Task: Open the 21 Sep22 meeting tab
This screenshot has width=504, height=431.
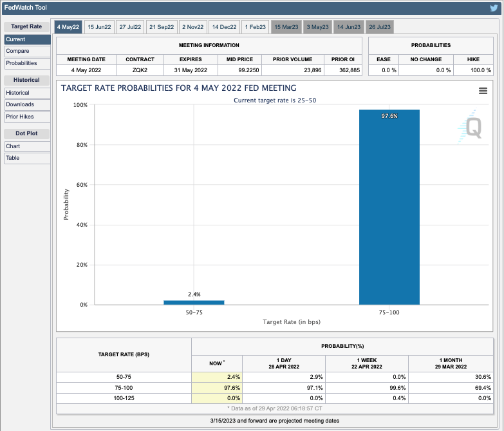Action: [x=162, y=27]
